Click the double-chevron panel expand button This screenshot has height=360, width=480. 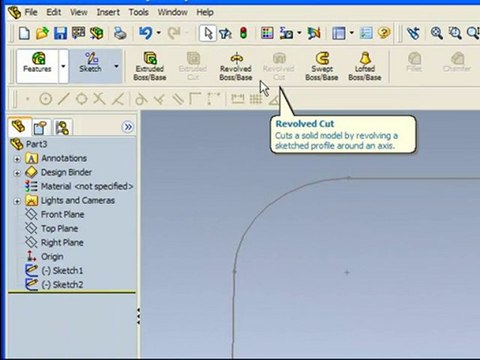pos(128,127)
